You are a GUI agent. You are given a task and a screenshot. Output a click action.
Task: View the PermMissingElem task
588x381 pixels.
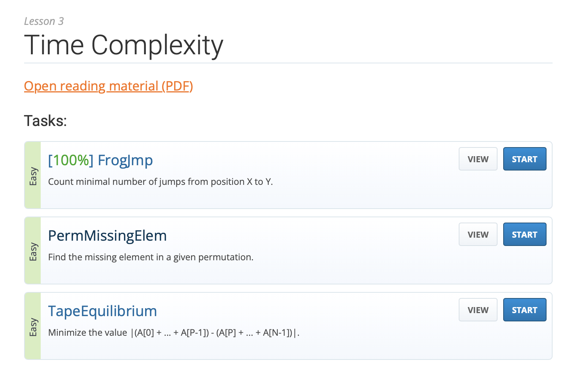[x=478, y=235]
